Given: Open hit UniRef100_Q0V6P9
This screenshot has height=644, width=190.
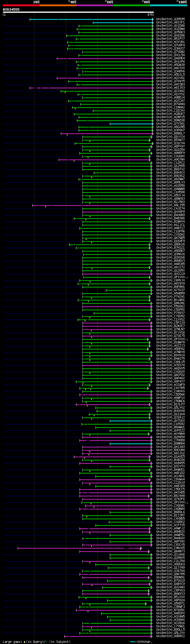Looking at the screenshot, I should [x=170, y=212].
